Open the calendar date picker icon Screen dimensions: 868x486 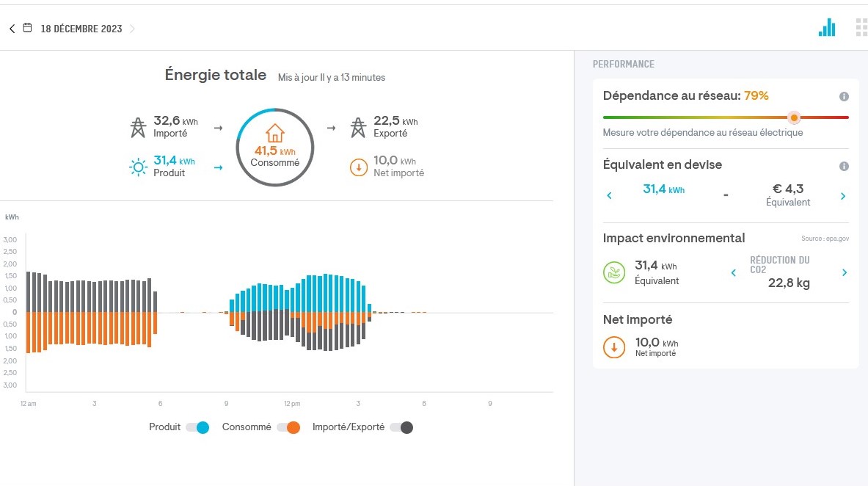click(x=27, y=29)
